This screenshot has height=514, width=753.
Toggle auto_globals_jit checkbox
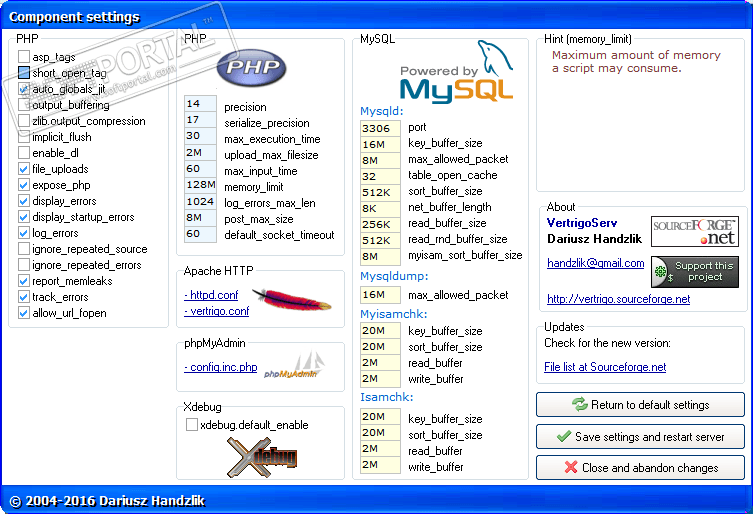click(24, 89)
